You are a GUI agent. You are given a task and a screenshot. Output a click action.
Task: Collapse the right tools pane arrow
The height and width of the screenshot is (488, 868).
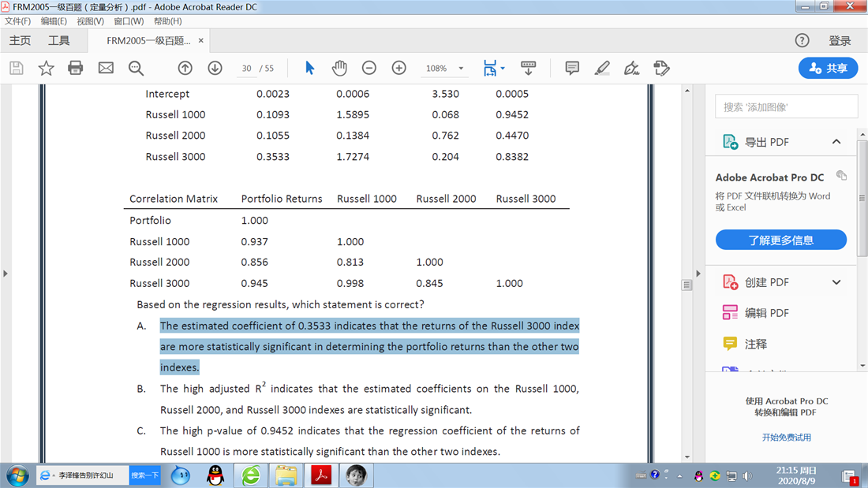point(698,274)
